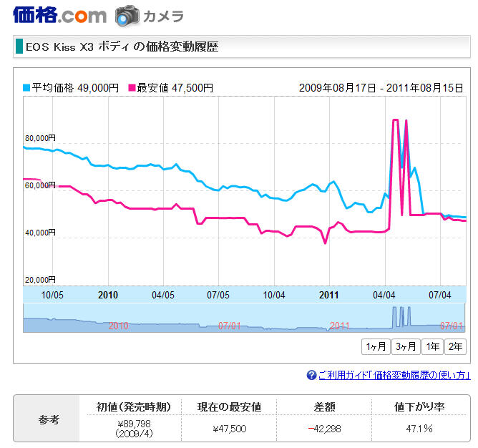Click the 10/04 date on the time axis
The image size is (478, 448).
274,295
